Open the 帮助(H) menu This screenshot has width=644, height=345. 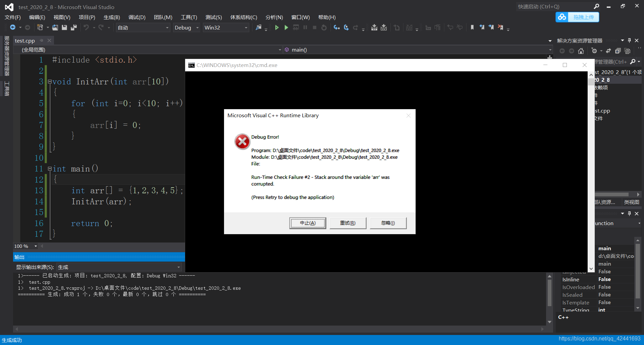[327, 17]
